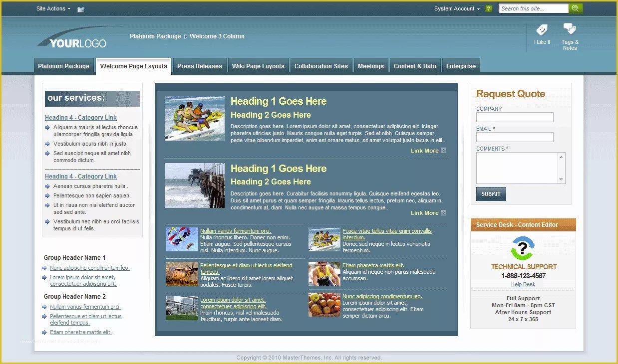
Task: Open the Help Desk link
Action: click(523, 284)
